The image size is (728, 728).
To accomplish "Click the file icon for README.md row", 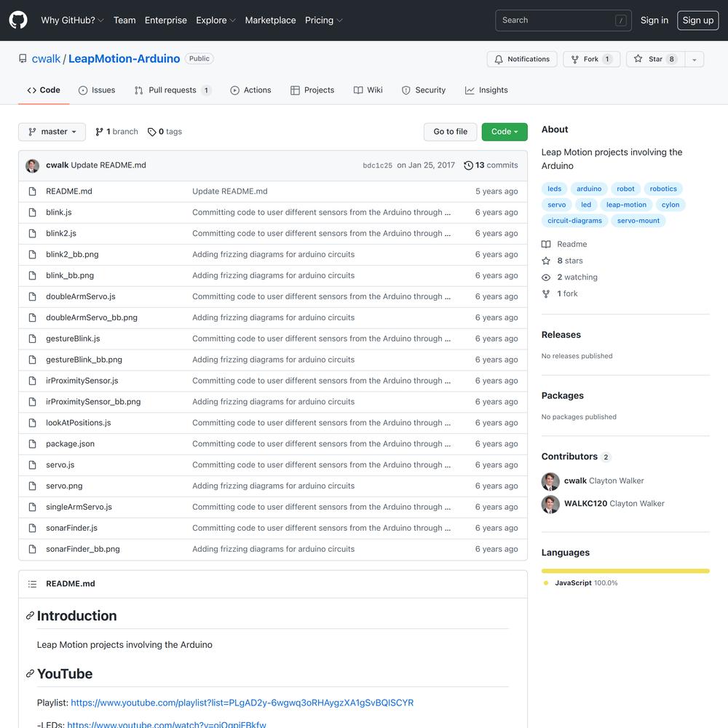I will click(32, 191).
